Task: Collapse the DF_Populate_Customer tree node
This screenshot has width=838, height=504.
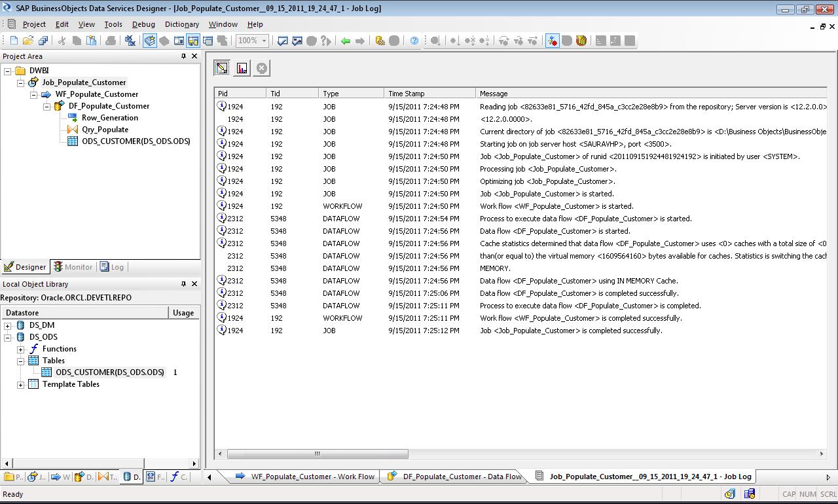Action: point(46,106)
